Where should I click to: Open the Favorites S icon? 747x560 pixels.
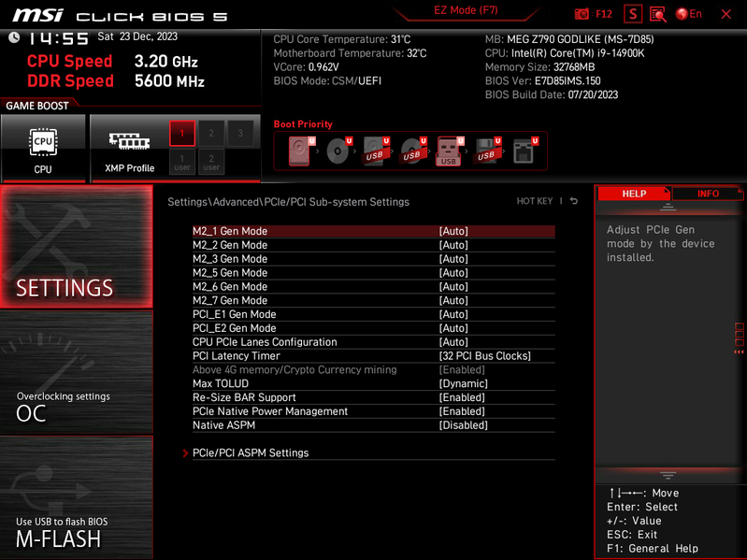click(633, 14)
